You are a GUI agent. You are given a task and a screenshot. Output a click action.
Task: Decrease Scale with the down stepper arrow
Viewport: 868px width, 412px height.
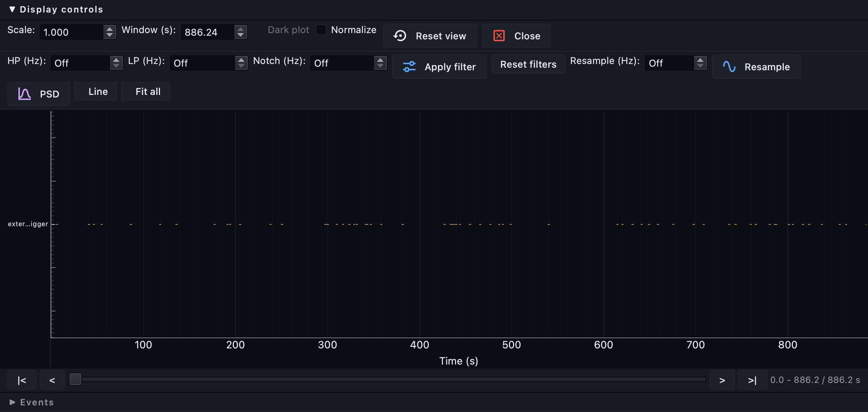point(110,35)
